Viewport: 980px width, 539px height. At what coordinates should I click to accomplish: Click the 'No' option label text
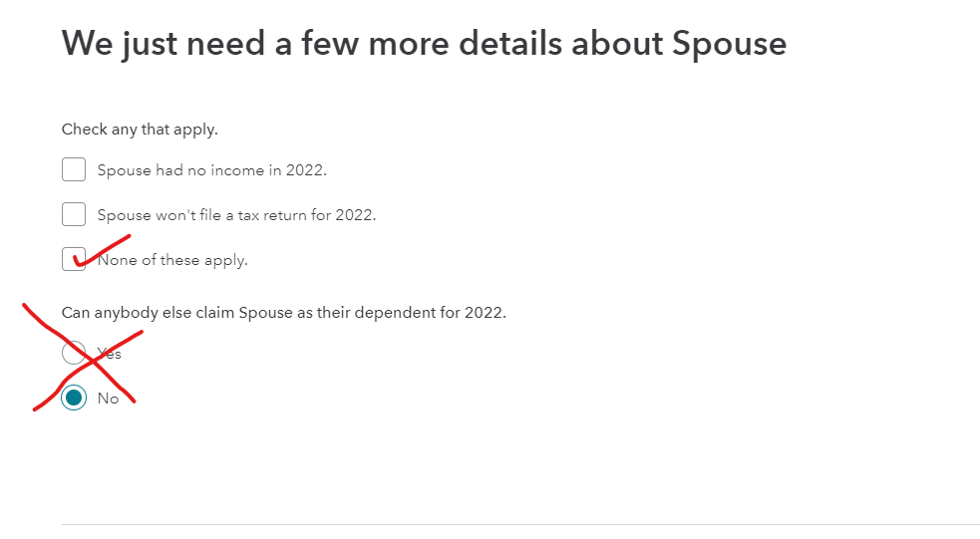point(108,399)
